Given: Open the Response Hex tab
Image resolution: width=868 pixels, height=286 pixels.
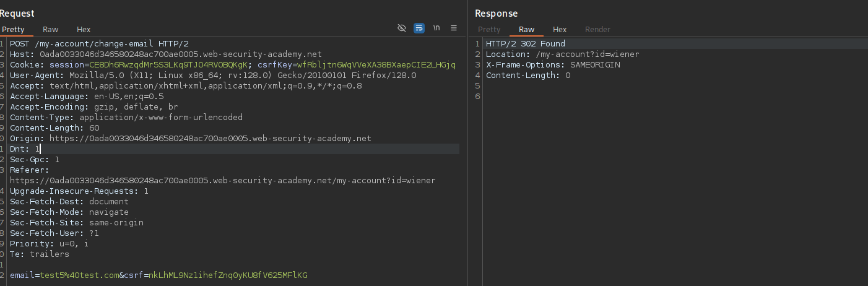Looking at the screenshot, I should 560,29.
